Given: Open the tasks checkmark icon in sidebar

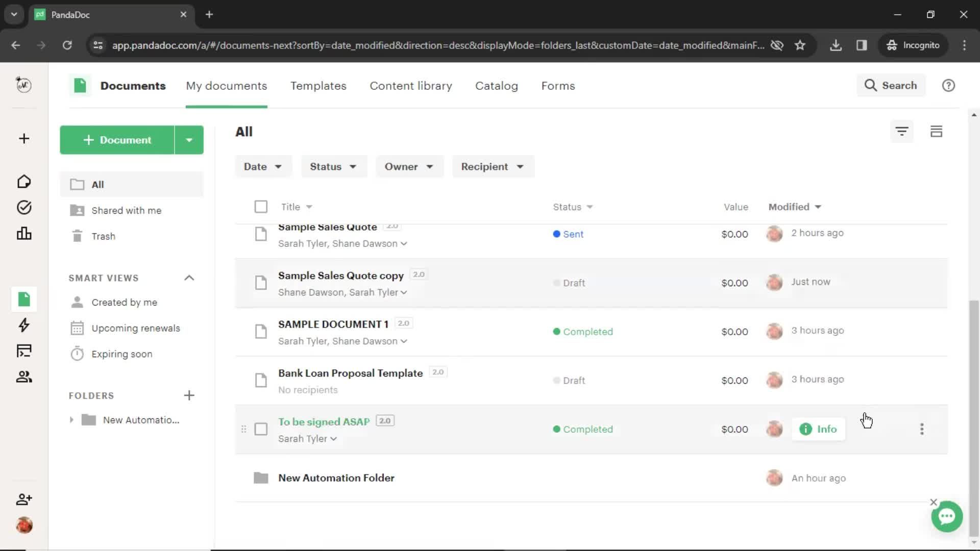Looking at the screenshot, I should click(x=24, y=207).
